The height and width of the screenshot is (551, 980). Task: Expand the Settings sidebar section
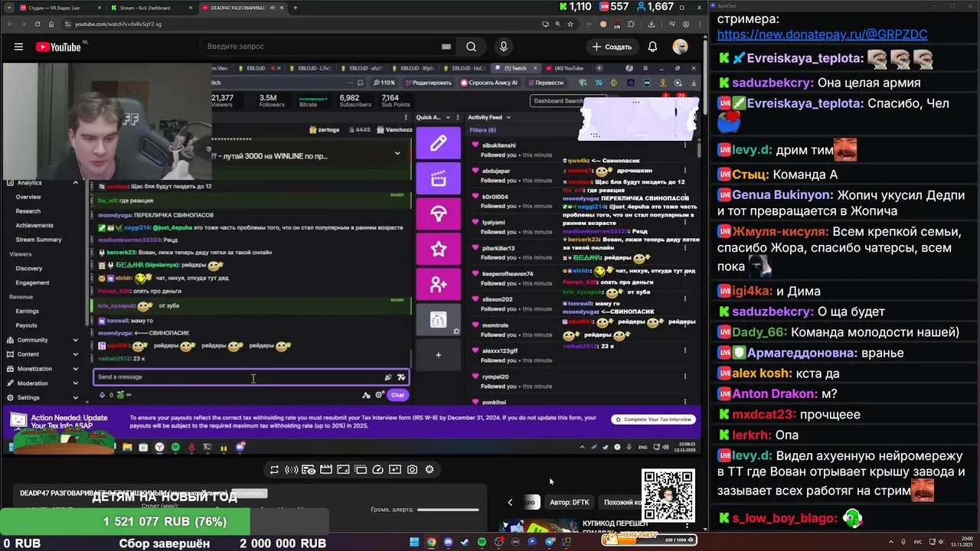click(x=75, y=398)
